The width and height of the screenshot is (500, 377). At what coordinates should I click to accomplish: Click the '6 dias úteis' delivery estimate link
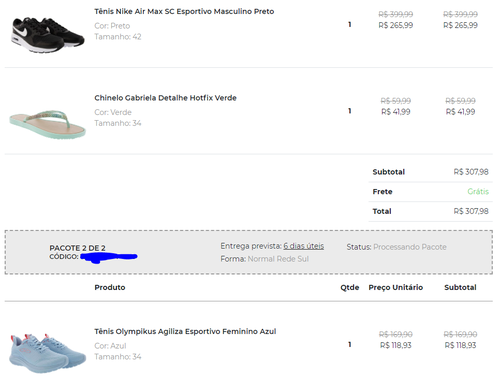[x=304, y=246]
